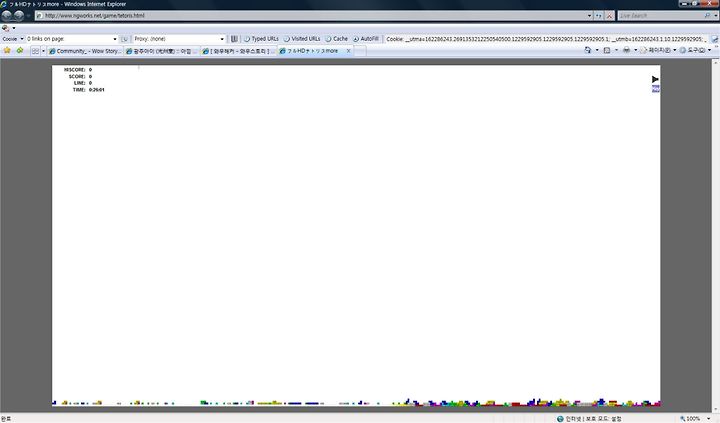Viewport: 720px width, 423px height.
Task: Switch to the 'Community_ - Wow Story' tab
Action: tap(85, 51)
